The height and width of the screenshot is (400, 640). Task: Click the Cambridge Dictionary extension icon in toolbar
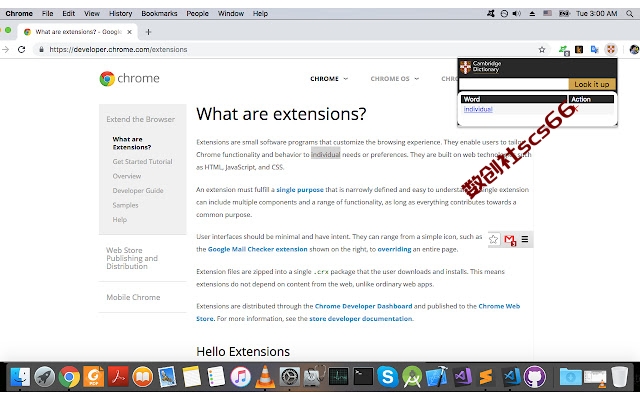611,49
